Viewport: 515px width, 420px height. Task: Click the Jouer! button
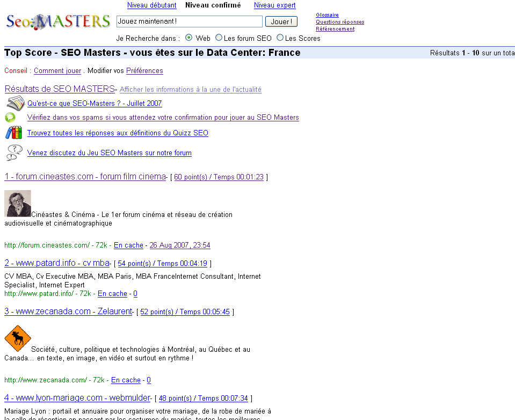coord(281,21)
